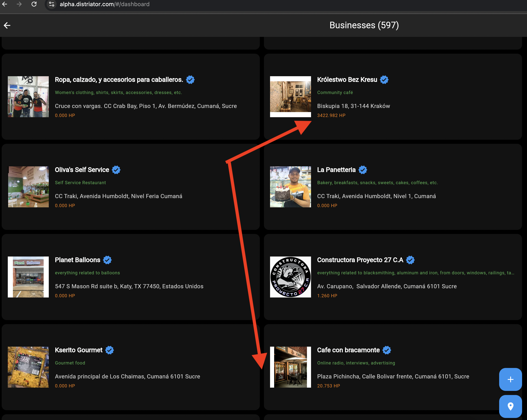This screenshot has width=527, height=420.
Task: Click verified badge beside Ropa, calzado title
Action: [190, 80]
